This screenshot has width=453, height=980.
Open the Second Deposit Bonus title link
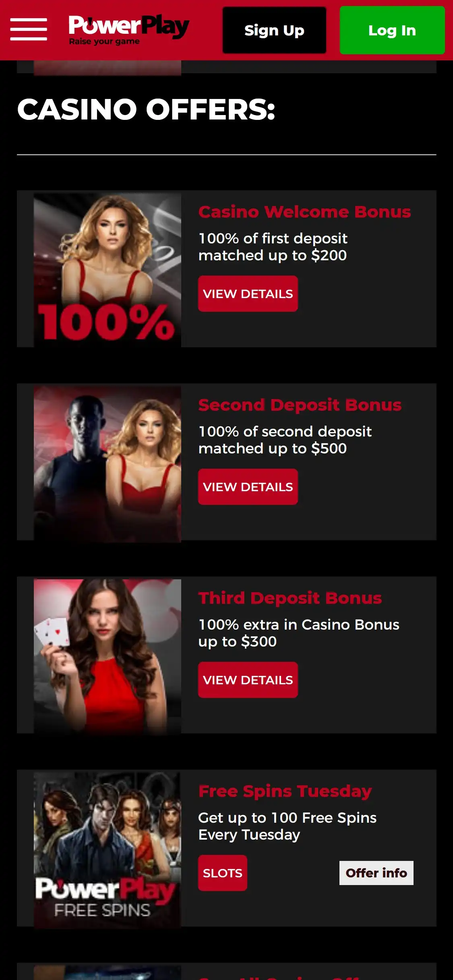pos(300,405)
